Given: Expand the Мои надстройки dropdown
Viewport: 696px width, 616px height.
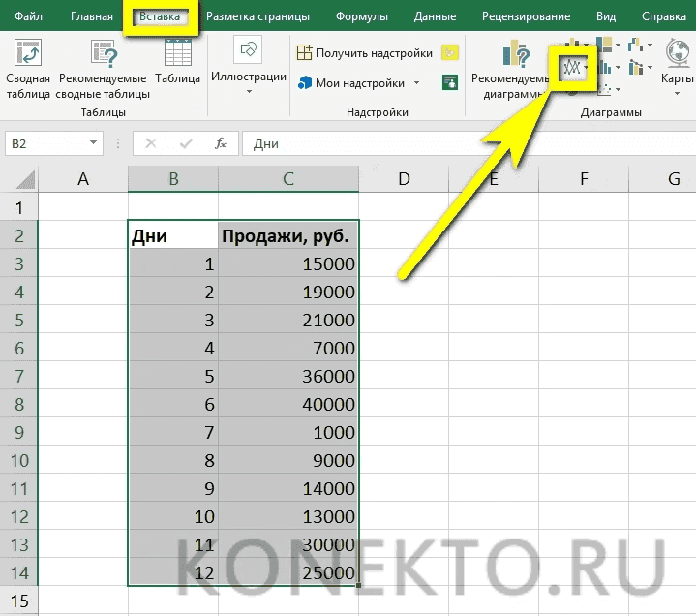Looking at the screenshot, I should click(417, 83).
